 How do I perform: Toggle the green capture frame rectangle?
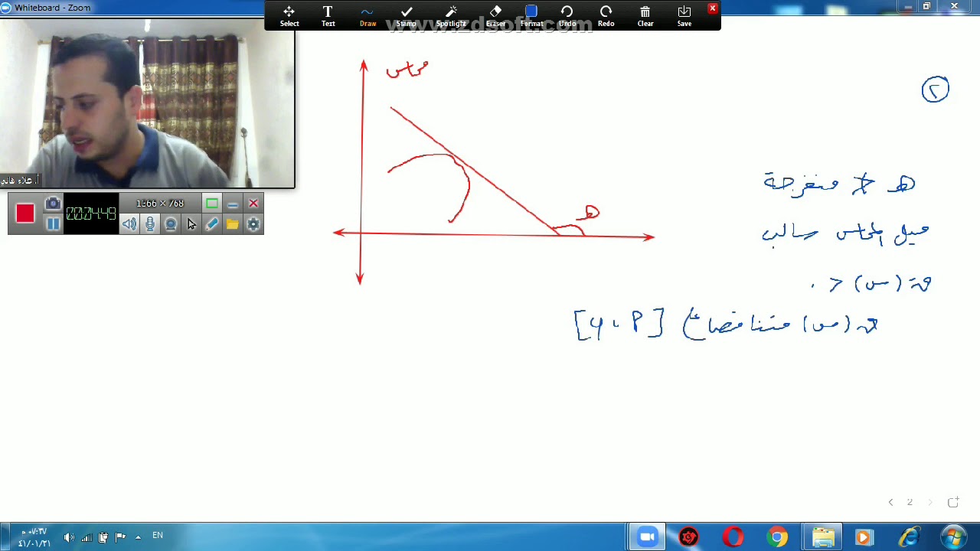click(x=212, y=204)
